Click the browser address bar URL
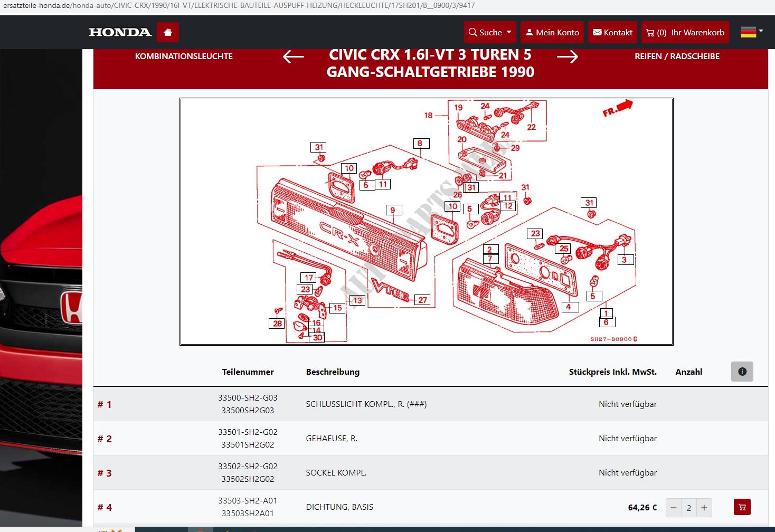 [x=238, y=5]
